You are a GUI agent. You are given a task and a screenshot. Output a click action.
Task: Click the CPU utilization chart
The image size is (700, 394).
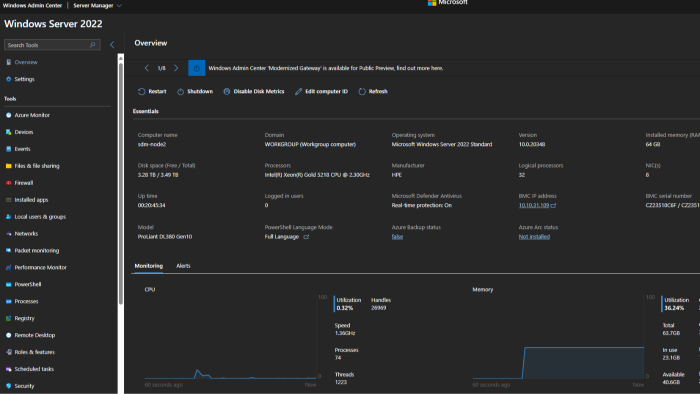coord(230,337)
